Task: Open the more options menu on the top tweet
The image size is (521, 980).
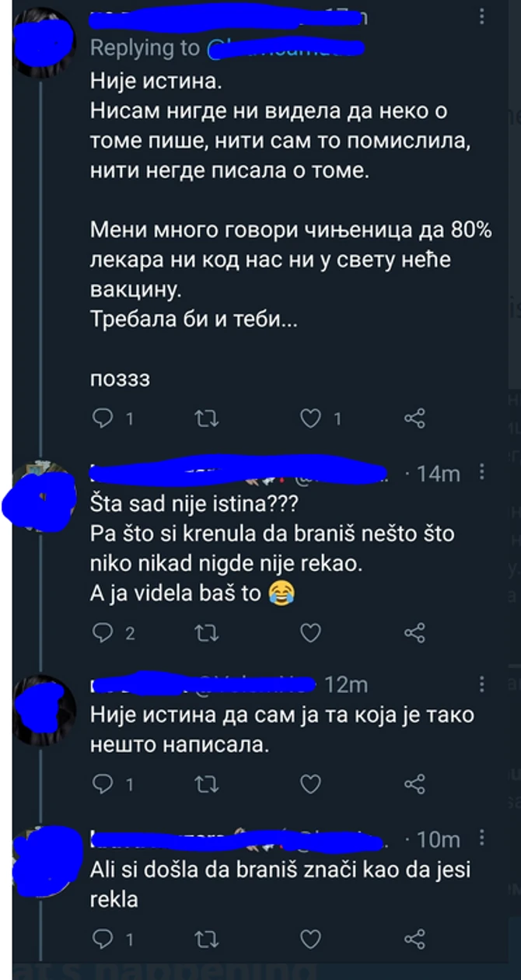Action: [x=483, y=17]
